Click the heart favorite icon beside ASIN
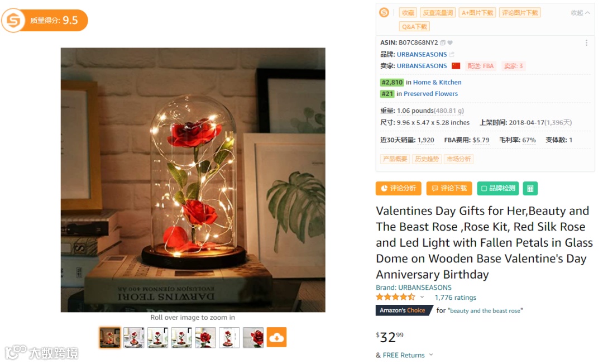Image resolution: width=603 pixels, height=364 pixels. [x=450, y=42]
